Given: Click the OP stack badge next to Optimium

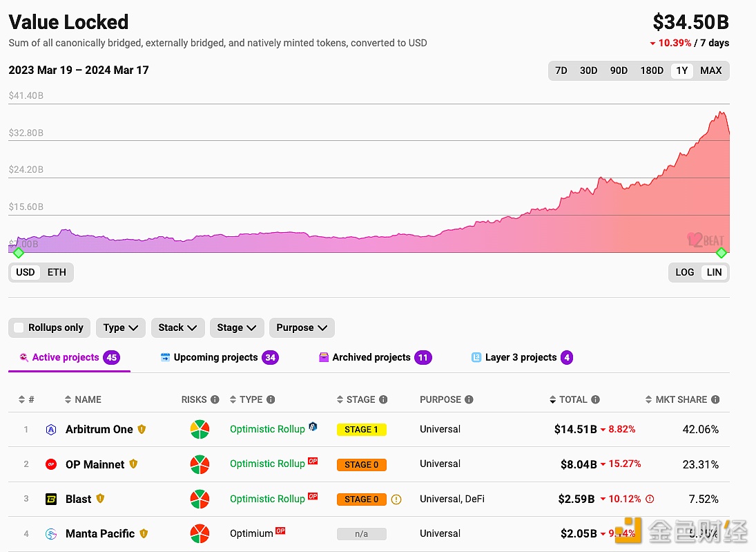Looking at the screenshot, I should (x=280, y=531).
